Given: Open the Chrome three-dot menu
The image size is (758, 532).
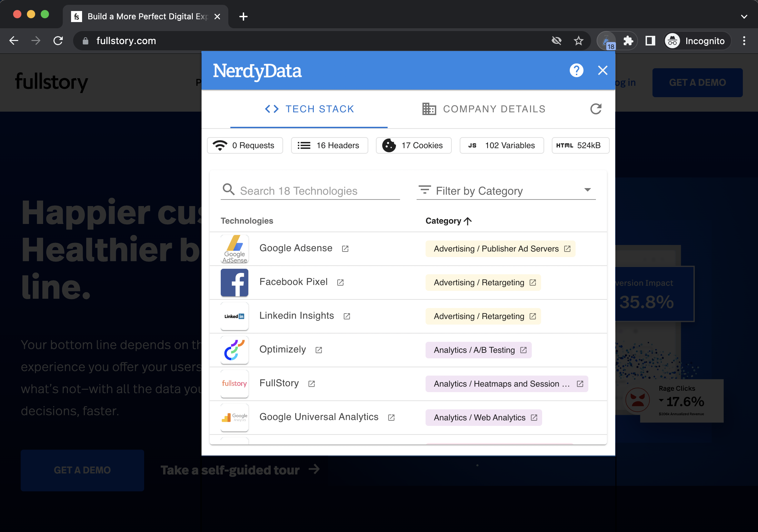Looking at the screenshot, I should (x=744, y=41).
